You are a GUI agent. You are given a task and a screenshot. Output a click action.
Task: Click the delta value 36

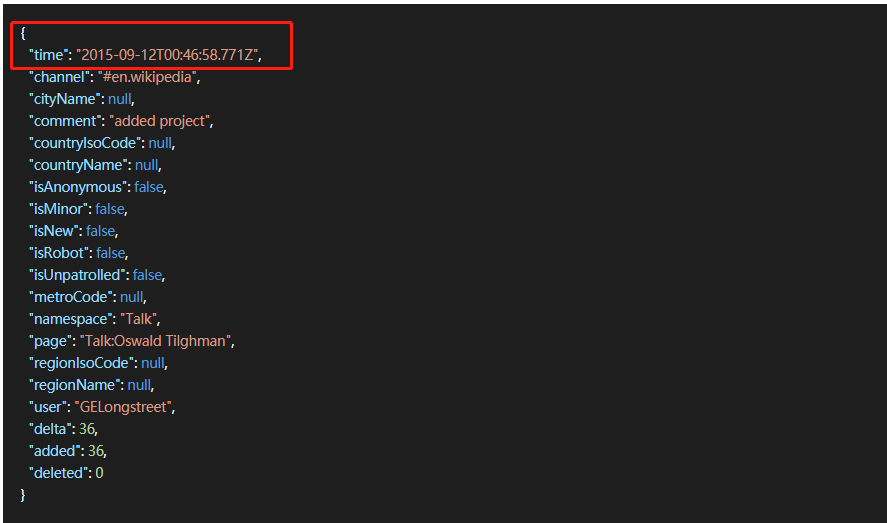click(x=87, y=428)
